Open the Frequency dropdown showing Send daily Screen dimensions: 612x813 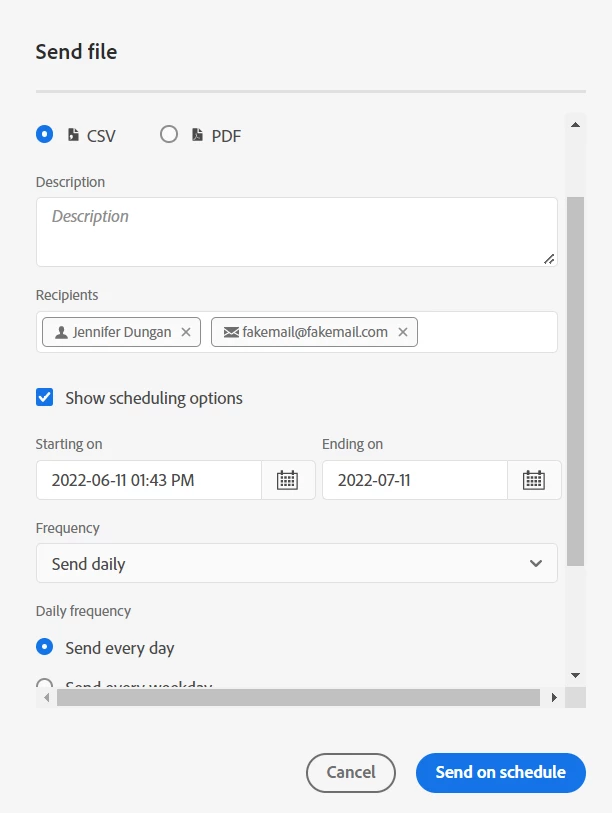pos(297,563)
